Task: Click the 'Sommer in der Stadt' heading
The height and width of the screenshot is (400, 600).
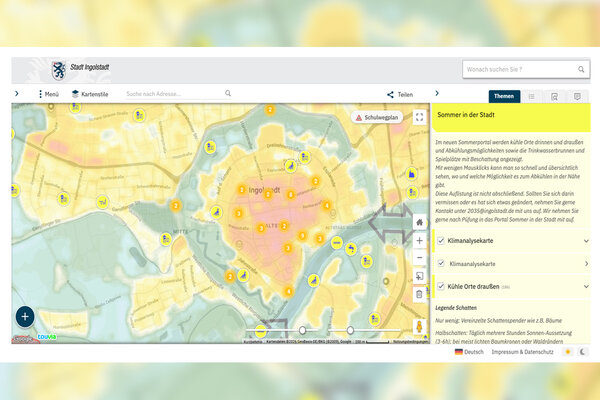Action: pyautogui.click(x=466, y=115)
